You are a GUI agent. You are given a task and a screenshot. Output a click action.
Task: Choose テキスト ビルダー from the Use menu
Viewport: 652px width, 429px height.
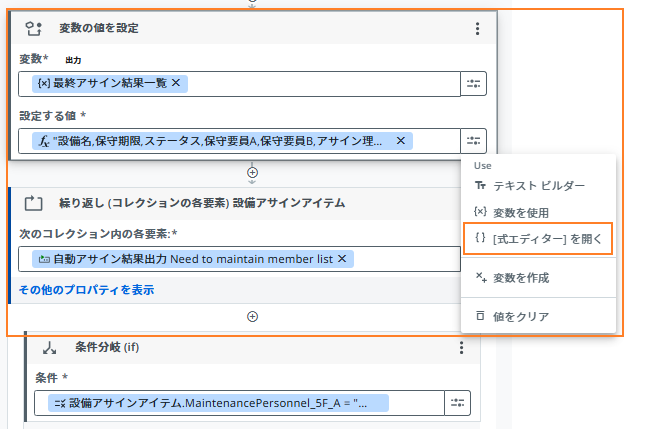click(538, 186)
